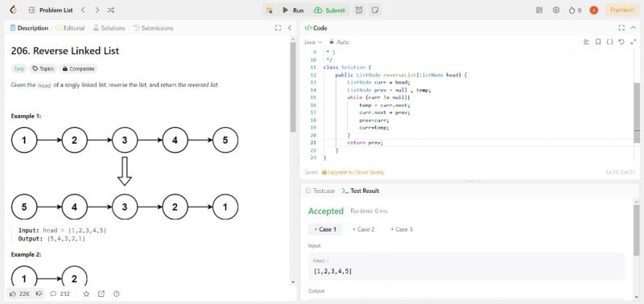Pick a random problem with shuffle icon
This screenshot has width=644, height=304.
tap(111, 10)
